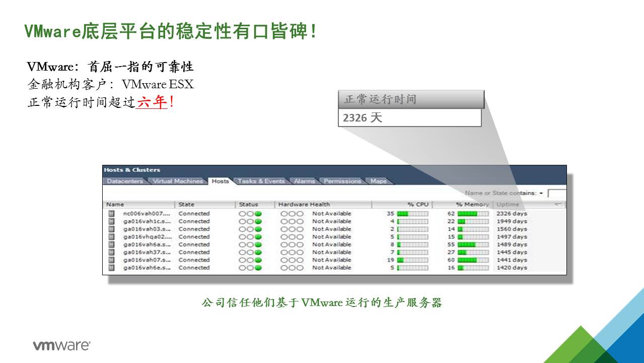Click the host icon for ga016vah37

click(111, 252)
